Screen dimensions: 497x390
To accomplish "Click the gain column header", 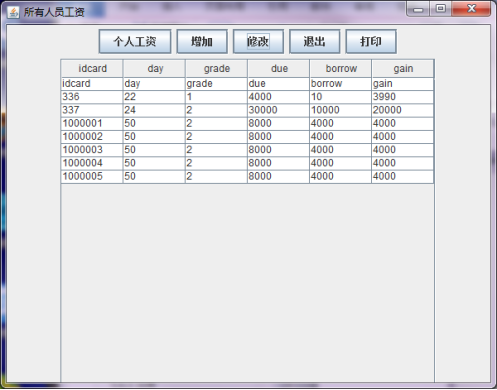I will pos(403,69).
